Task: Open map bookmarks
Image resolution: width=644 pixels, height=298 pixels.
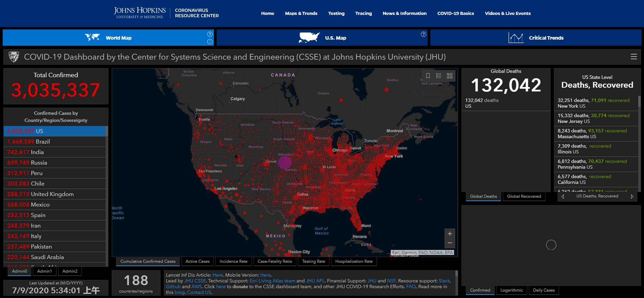Action: (x=428, y=76)
